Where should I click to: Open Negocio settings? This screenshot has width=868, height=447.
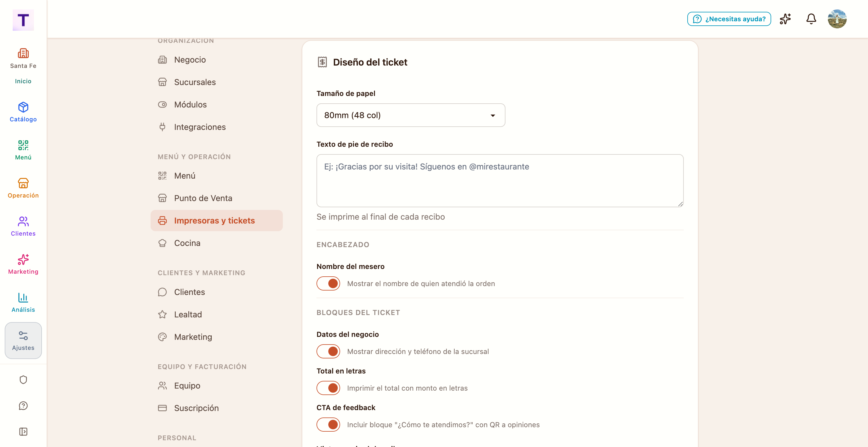tap(216, 60)
